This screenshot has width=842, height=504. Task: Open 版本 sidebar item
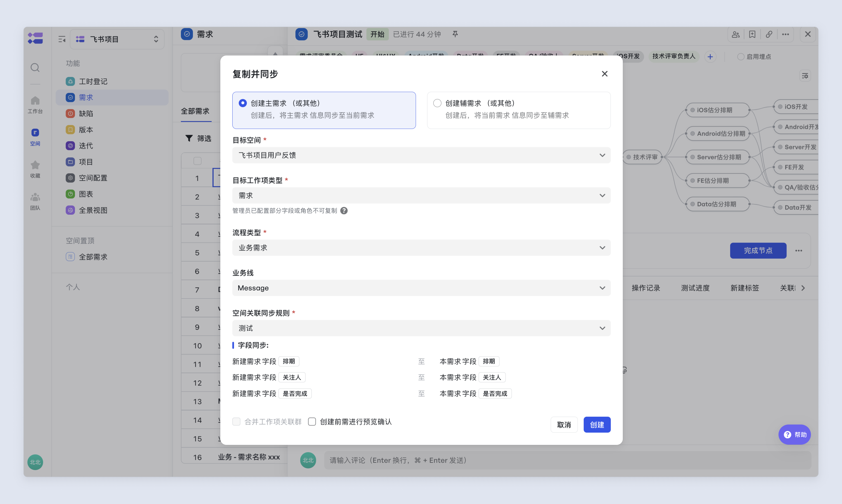click(112, 130)
